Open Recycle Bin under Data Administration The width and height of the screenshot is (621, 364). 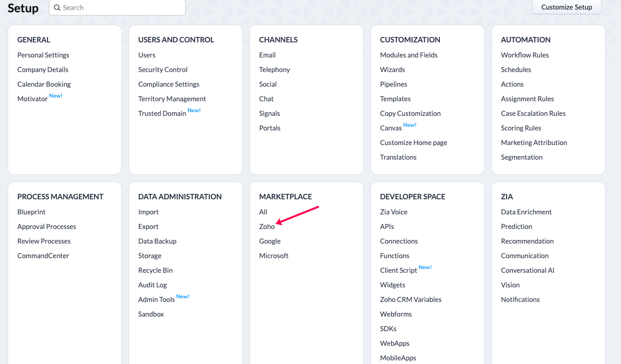[156, 270]
